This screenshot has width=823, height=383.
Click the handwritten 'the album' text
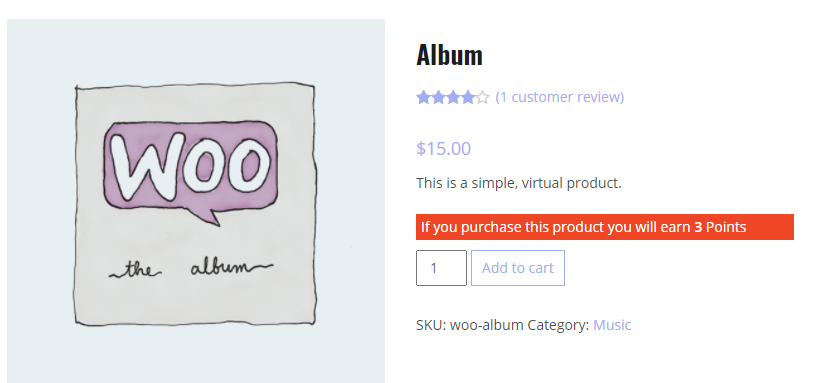[x=191, y=269]
